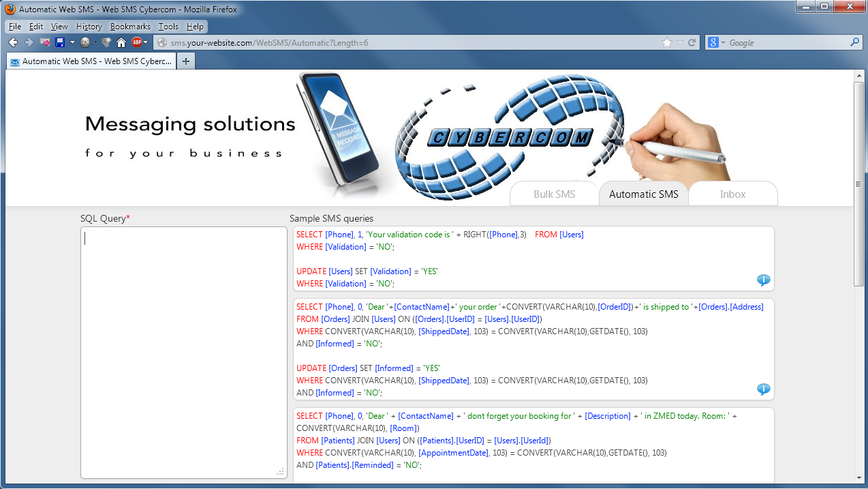Open the View menu
The image size is (868, 489).
(59, 27)
